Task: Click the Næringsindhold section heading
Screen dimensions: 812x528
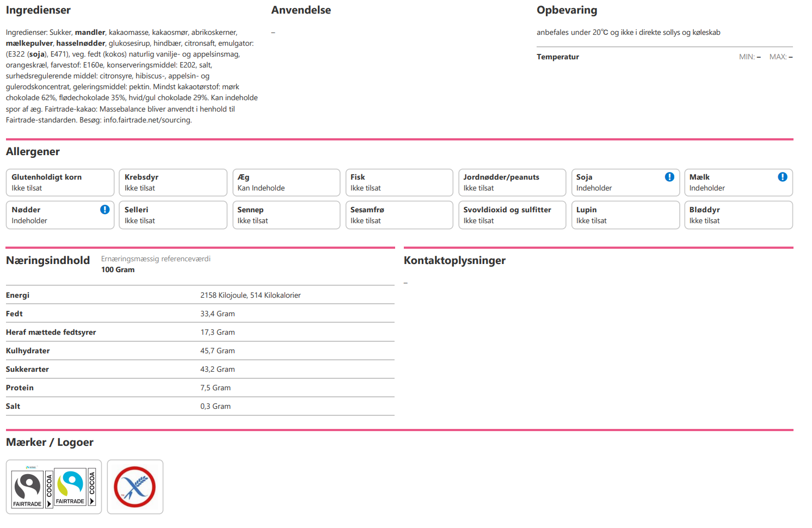Action: pyautogui.click(x=48, y=261)
